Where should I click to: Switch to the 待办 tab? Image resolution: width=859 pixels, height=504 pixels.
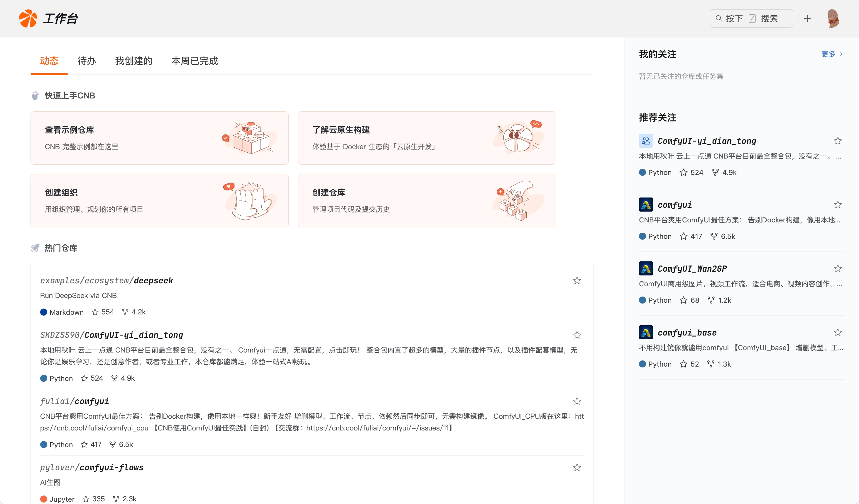tap(87, 61)
